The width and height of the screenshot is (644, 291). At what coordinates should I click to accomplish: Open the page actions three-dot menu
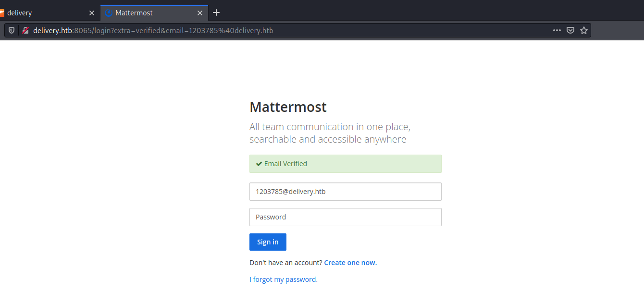[x=557, y=30]
